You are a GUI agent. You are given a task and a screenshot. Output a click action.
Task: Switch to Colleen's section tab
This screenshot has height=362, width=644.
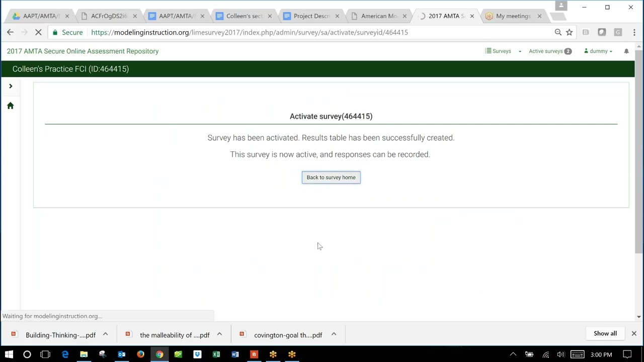(x=244, y=16)
